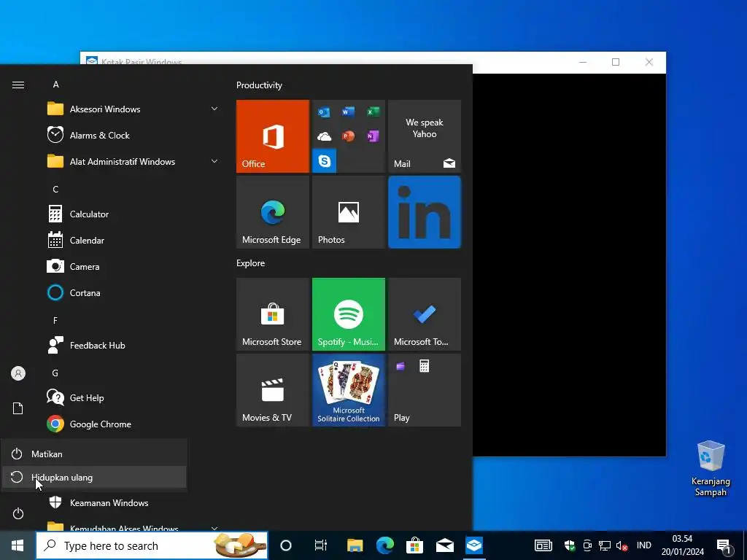Open the Office tile

point(273,136)
